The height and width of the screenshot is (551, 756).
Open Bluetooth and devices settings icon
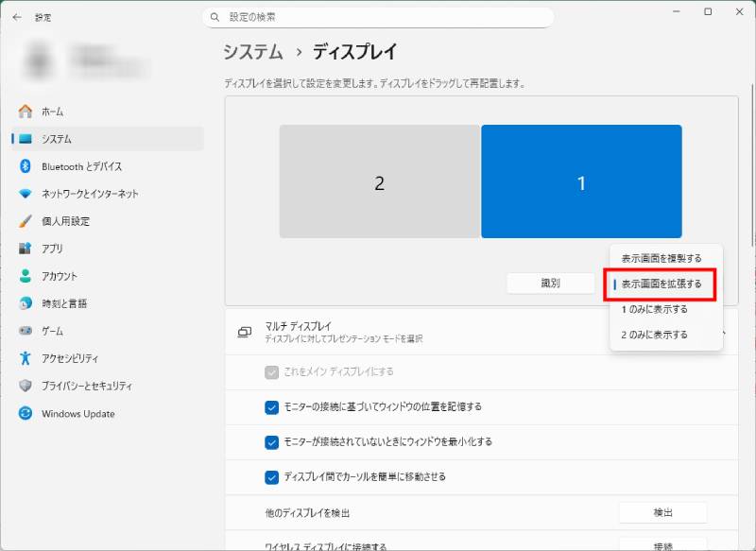26,166
